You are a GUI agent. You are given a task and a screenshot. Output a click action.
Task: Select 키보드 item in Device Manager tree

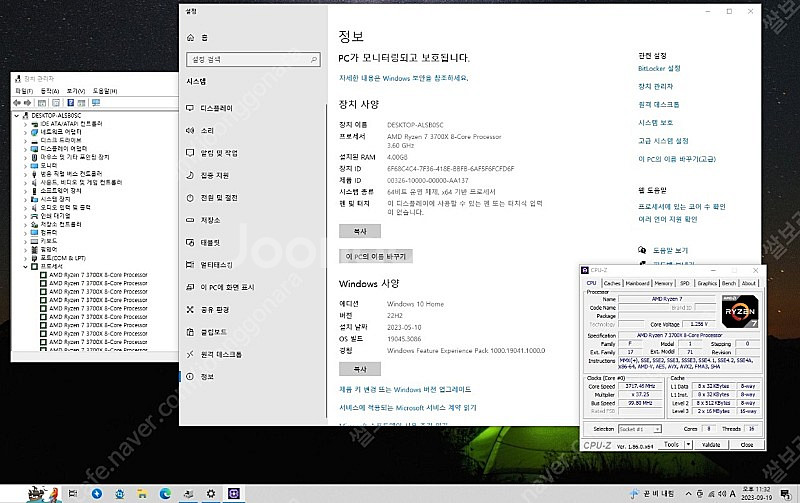tap(49, 241)
